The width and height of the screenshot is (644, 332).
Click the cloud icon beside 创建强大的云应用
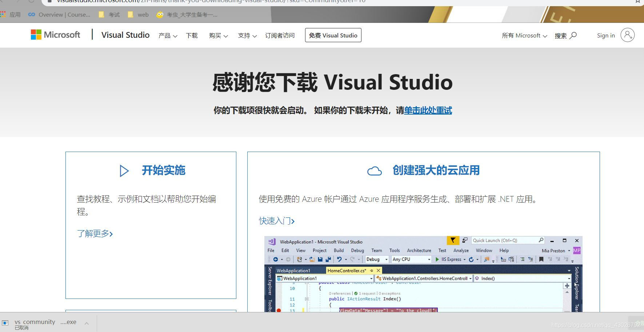coord(375,171)
